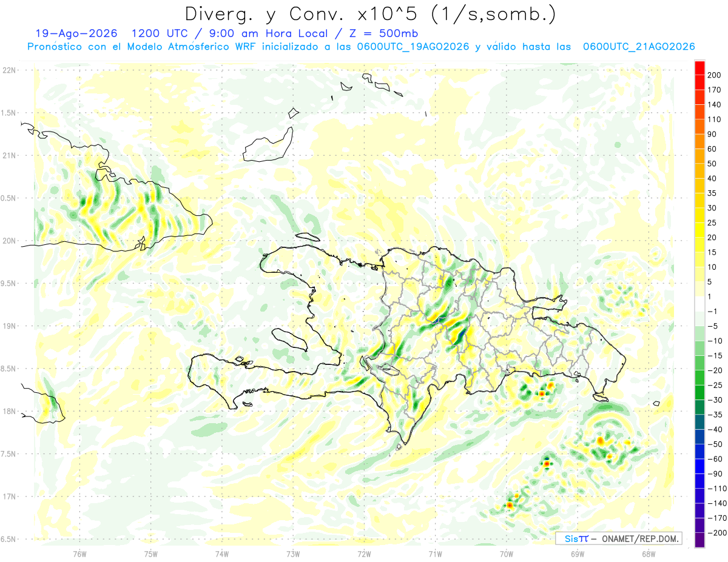Click the positive 140 colorbar label
Viewport: 728px width, 562px height.
714,105
